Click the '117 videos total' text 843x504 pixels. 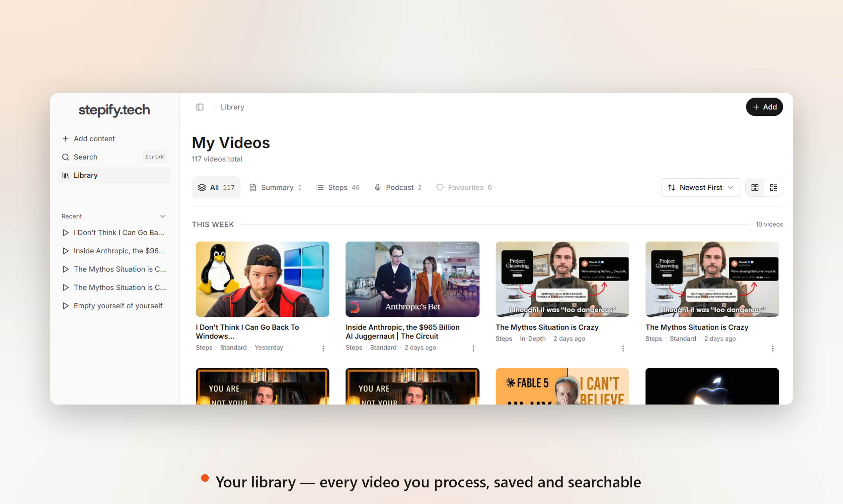(217, 159)
